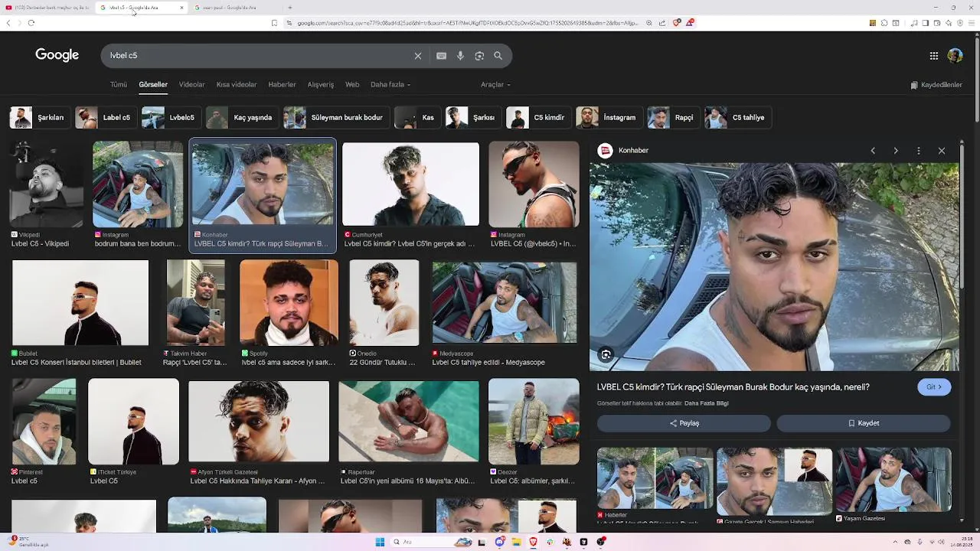Open the Vikipedi Lvbel C5 result thumbnail
Image resolution: width=980 pixels, height=551 pixels.
(x=47, y=184)
